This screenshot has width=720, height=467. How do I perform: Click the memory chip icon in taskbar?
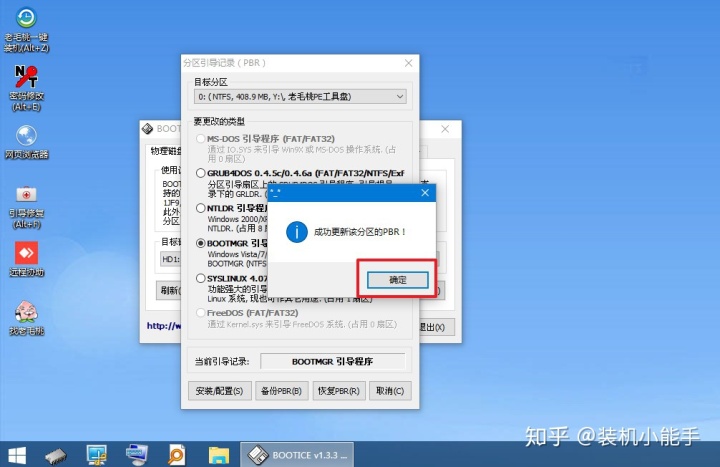[56, 456]
